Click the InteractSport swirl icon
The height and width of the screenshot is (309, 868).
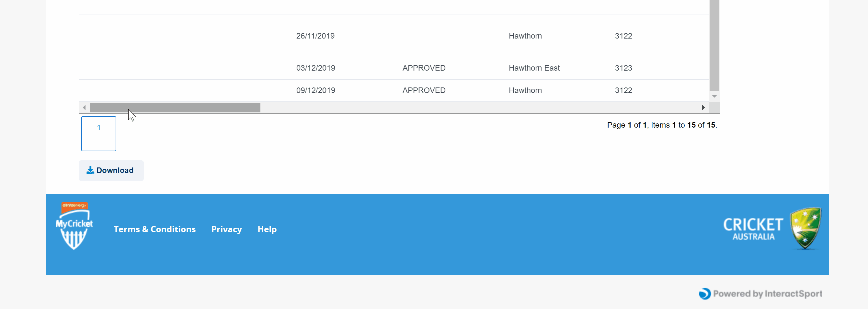point(704,293)
